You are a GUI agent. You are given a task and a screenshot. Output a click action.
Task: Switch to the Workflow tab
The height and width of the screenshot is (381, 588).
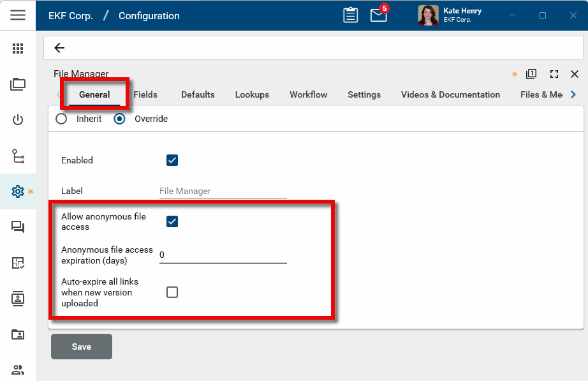(x=308, y=94)
